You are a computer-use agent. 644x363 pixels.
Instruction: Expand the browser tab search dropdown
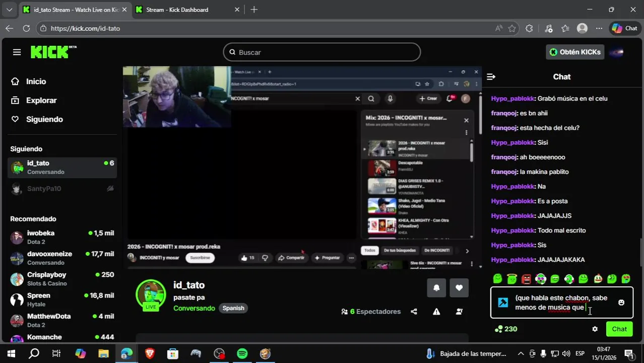click(9, 10)
